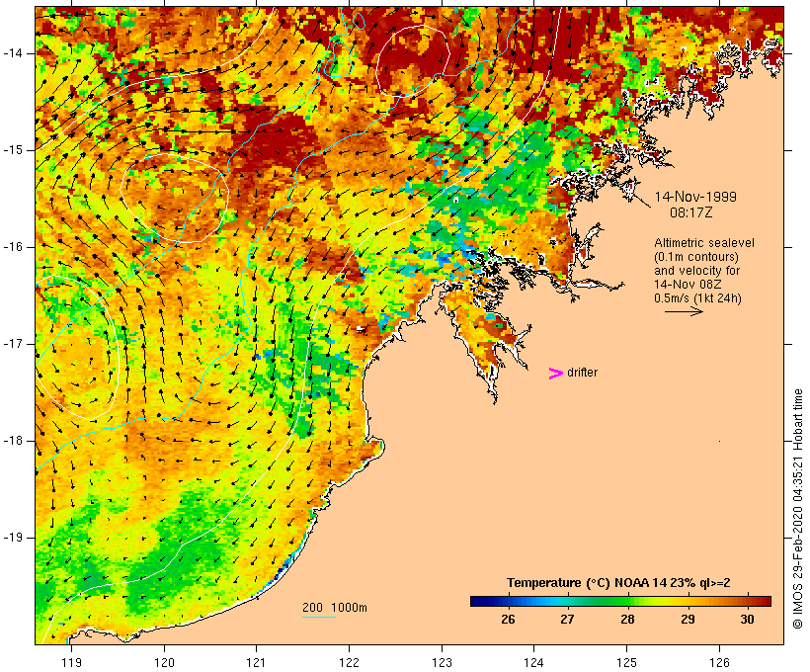The height and width of the screenshot is (672, 810).
Task: Click the white contour eddy ring near 120E 15.5S
Action: tap(174, 198)
